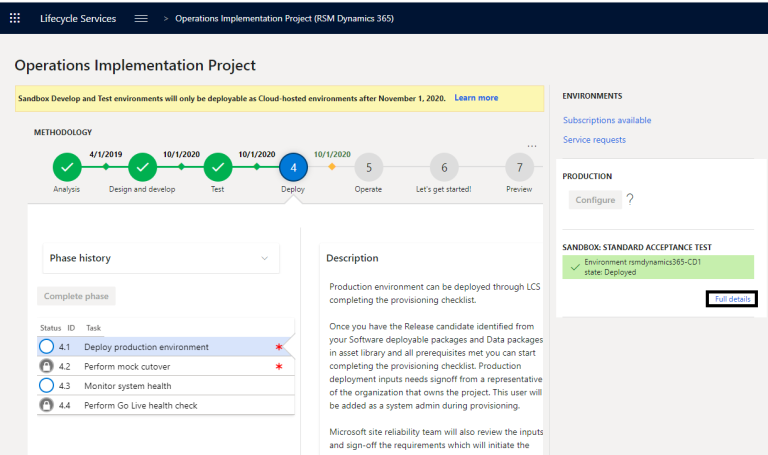Select the Deploy phase 4 circle

293,167
